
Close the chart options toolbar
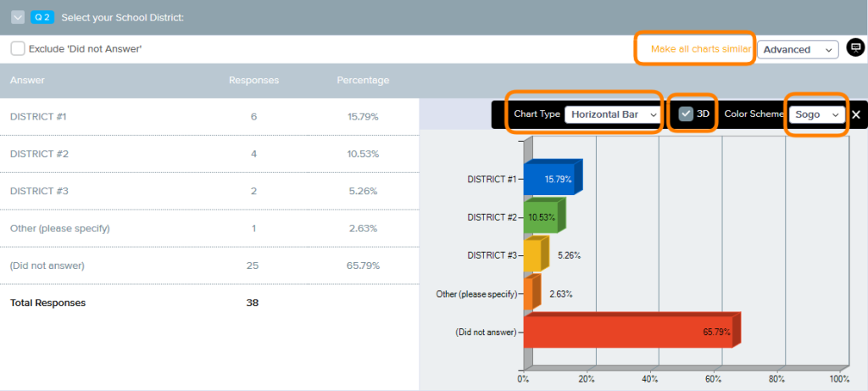click(x=856, y=115)
